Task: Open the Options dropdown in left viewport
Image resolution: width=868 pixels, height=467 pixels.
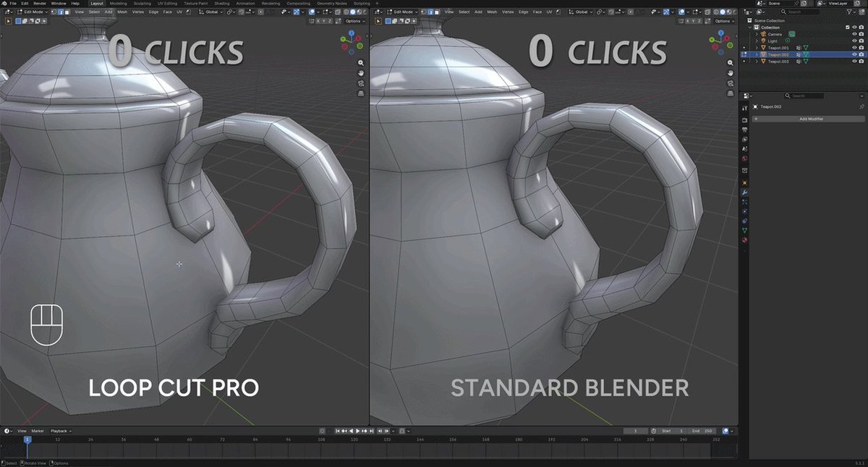Action: (354, 21)
